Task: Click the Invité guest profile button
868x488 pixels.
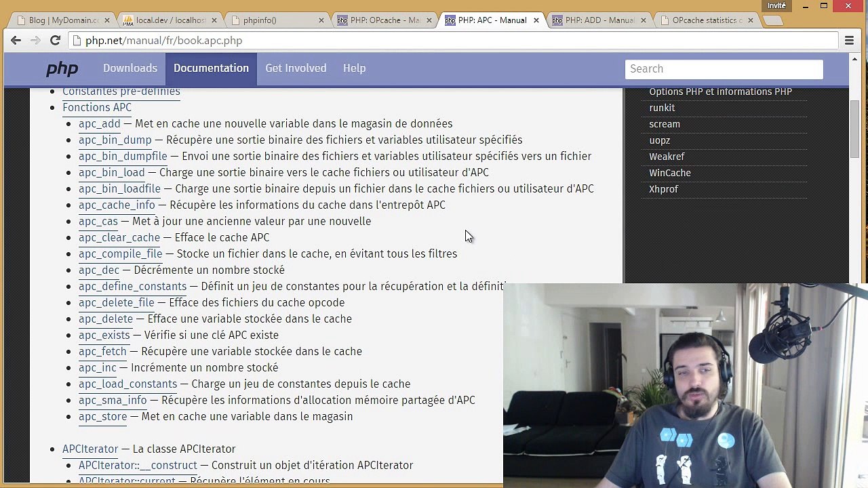Action: click(776, 5)
